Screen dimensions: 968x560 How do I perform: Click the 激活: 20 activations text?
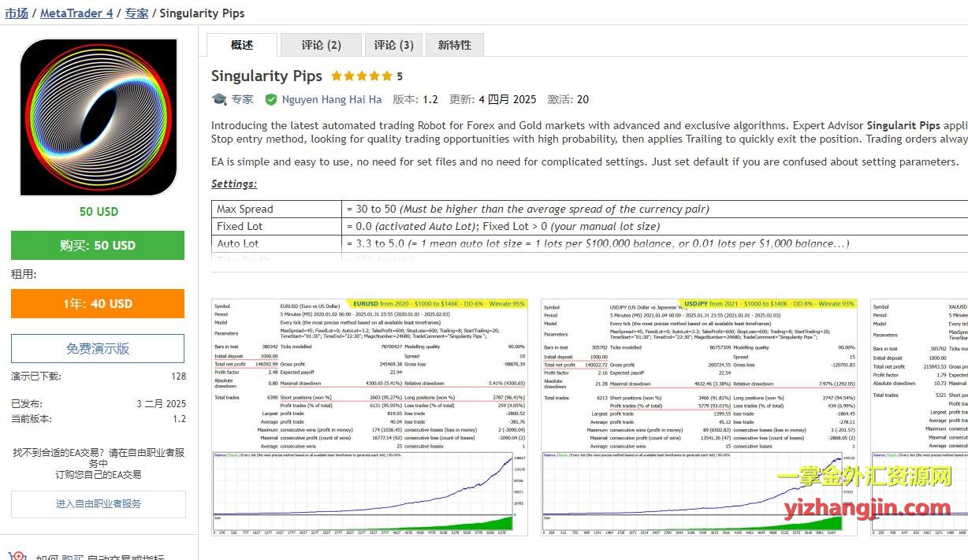(x=568, y=99)
